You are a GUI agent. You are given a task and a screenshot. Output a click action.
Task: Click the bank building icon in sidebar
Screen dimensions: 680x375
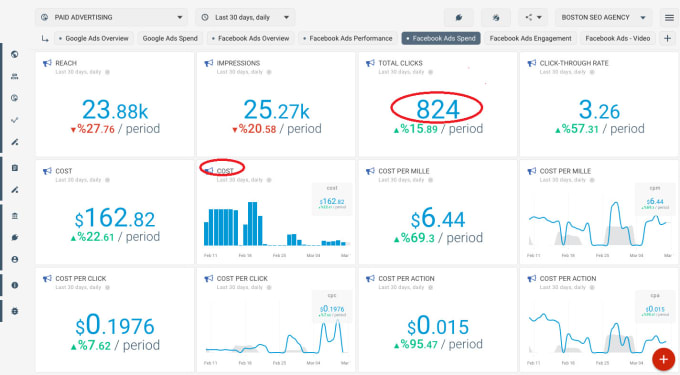coord(15,216)
